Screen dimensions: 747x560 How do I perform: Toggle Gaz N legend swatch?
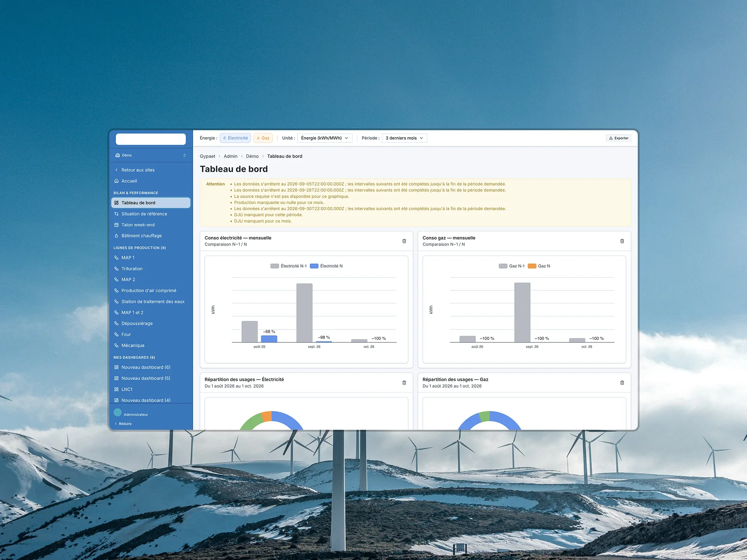pos(532,266)
